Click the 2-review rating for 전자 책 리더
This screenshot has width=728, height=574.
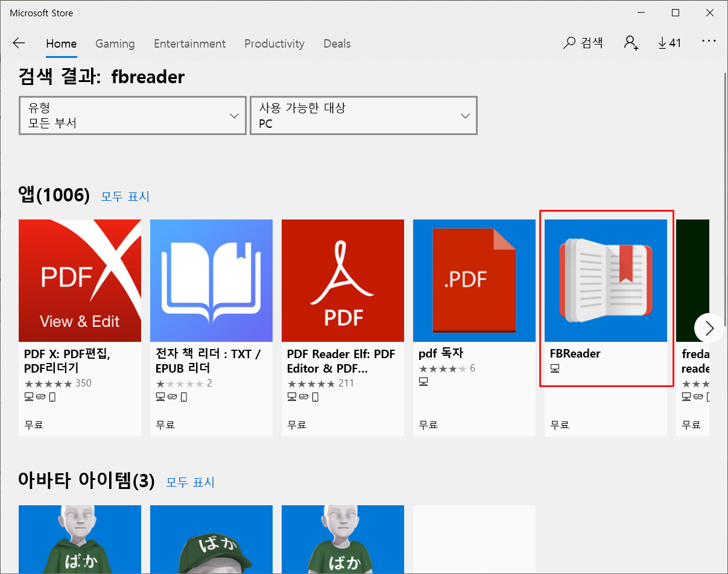(184, 383)
